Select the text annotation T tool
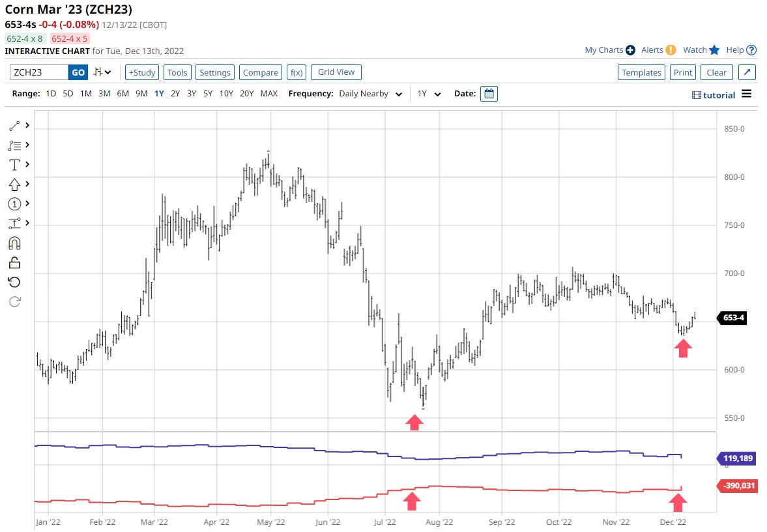This screenshot has width=767, height=532. pyautogui.click(x=14, y=165)
